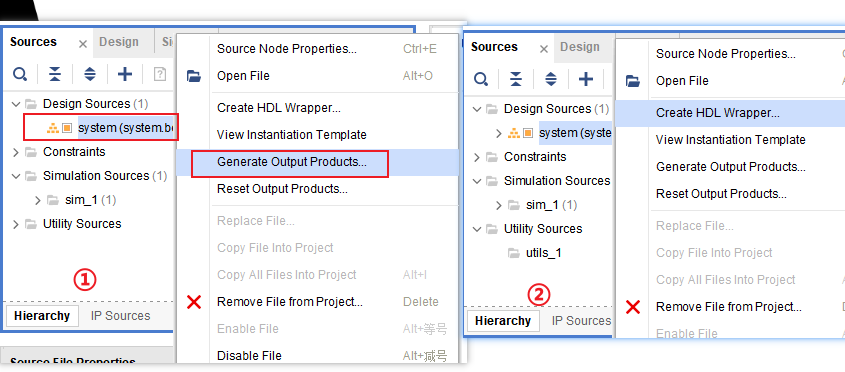The image size is (845, 372).
Task: Click add sources plus icon in left panel
Action: [125, 74]
